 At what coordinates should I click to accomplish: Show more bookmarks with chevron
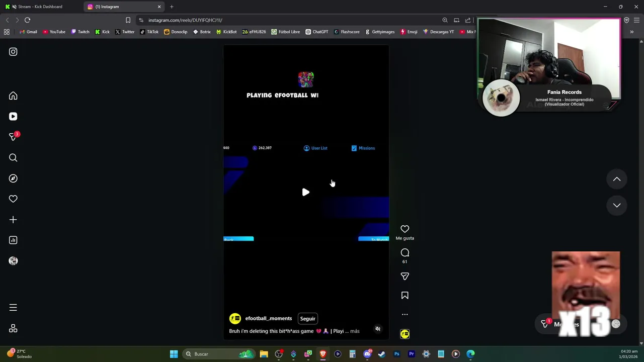pos(631,32)
